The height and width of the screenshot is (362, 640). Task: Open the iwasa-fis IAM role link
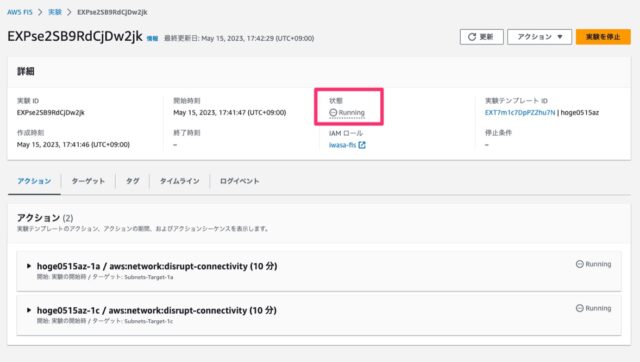point(342,145)
